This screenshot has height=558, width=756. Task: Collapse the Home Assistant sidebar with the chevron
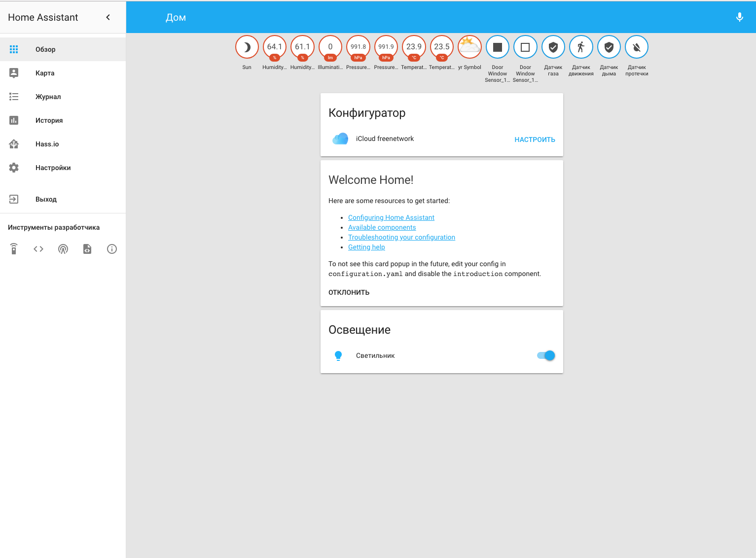(108, 17)
